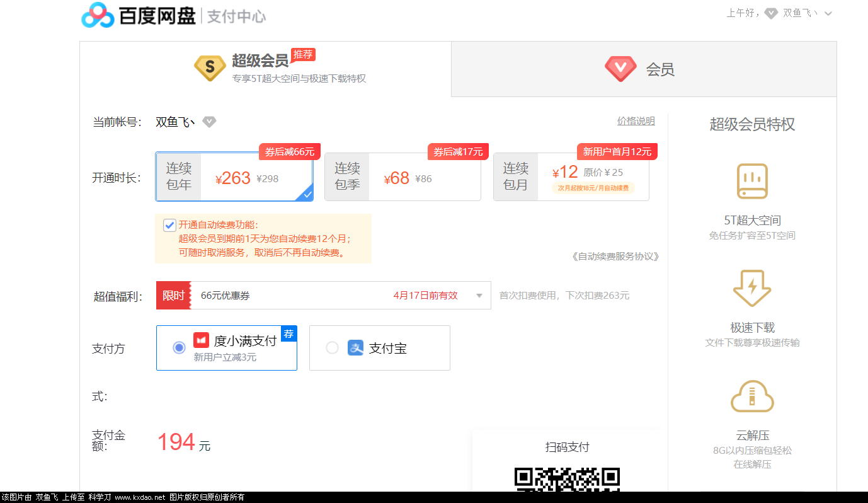868x503 pixels.
Task: Click the 4月17日前有效 validity text
Action: [426, 296]
